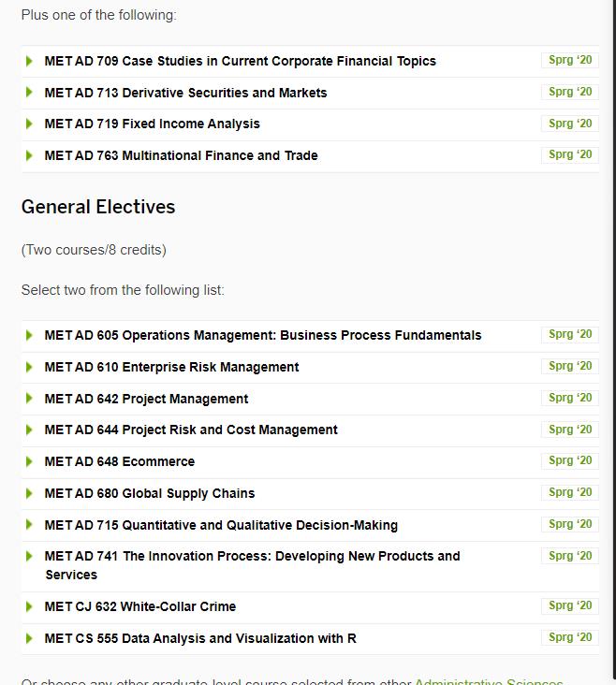Expand the MET AD 709 course arrow

[x=29, y=61]
